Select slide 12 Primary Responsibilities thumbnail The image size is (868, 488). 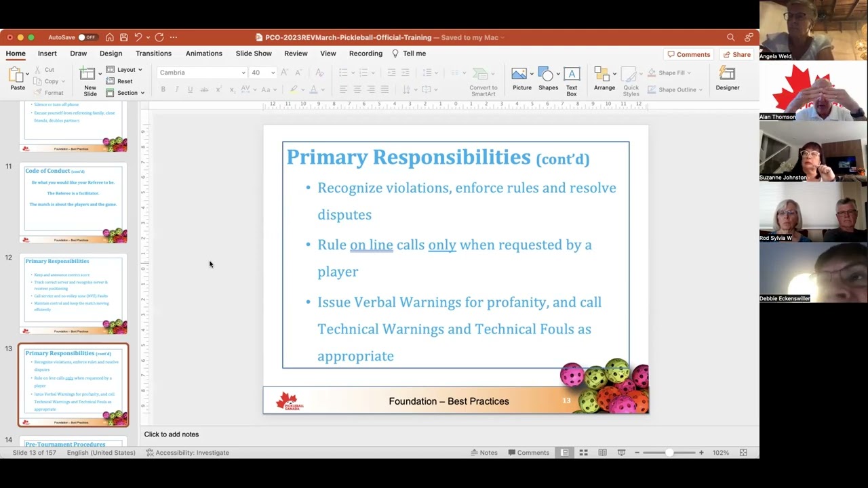click(x=73, y=294)
